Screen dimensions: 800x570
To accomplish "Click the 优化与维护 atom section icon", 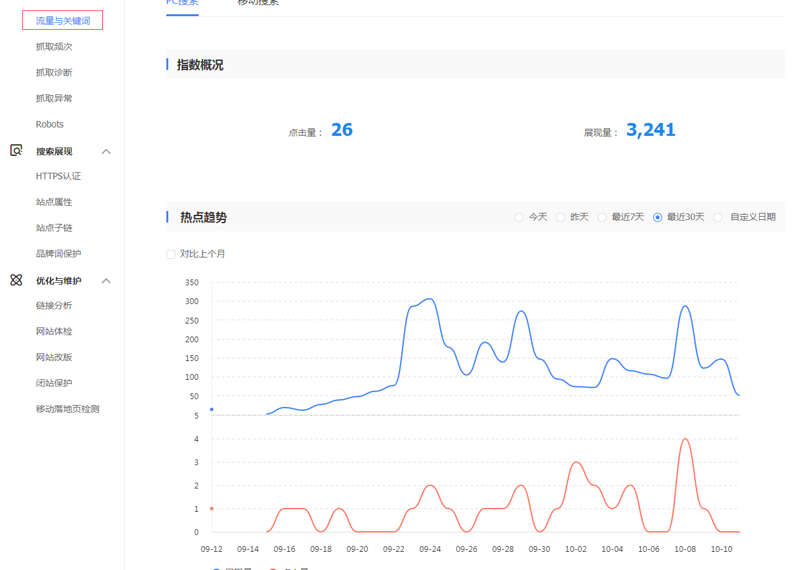I will point(16,281).
